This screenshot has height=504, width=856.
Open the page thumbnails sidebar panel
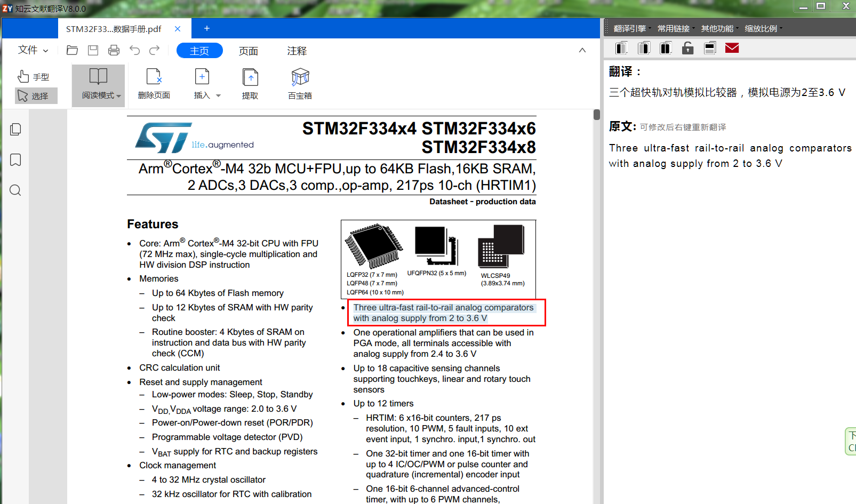tap(15, 129)
